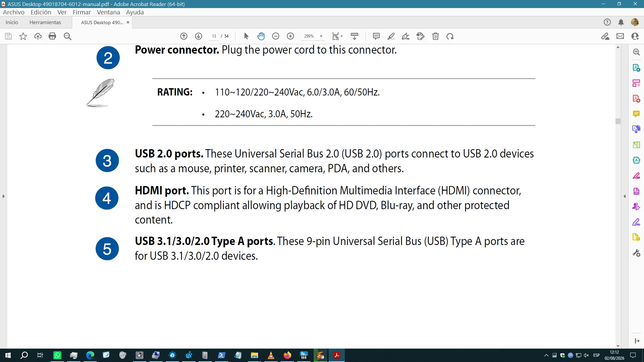Zoom out with the minus button
This screenshot has width=644, height=362.
click(276, 36)
